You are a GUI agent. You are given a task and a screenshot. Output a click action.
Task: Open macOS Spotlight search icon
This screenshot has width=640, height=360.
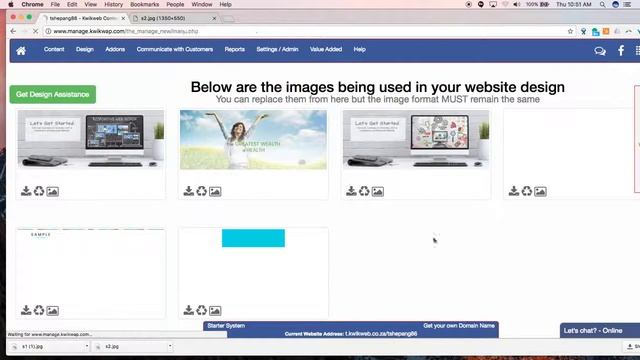point(602,4)
